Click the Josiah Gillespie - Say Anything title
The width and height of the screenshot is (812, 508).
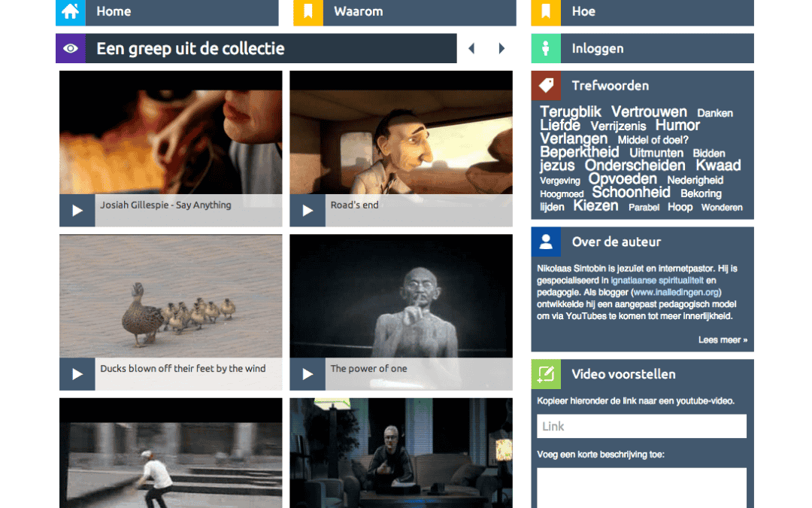165,205
